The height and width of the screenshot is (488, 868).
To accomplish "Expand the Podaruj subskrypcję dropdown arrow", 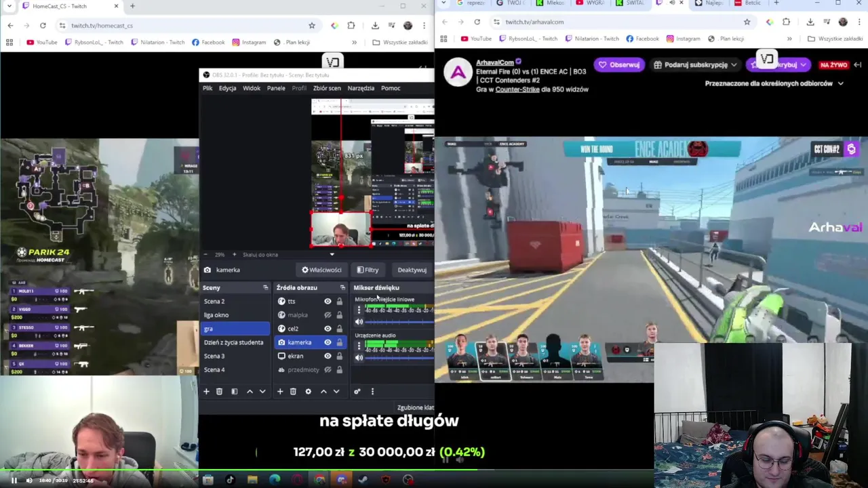I will pyautogui.click(x=734, y=65).
